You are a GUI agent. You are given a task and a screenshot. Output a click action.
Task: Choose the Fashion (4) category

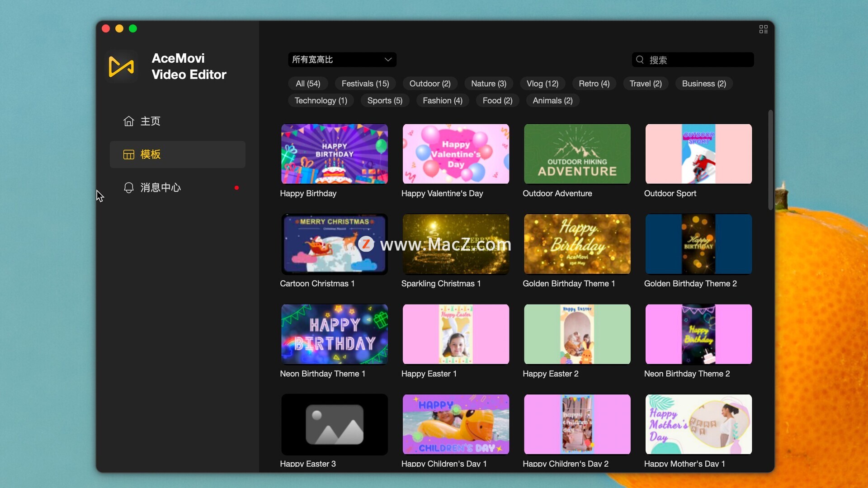(x=443, y=101)
